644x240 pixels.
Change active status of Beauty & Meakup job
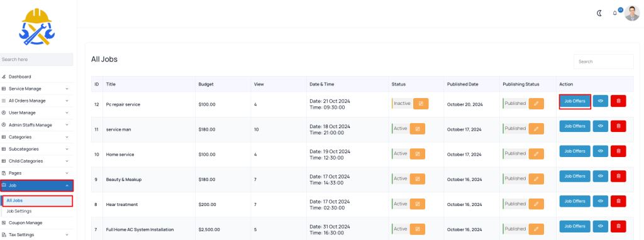[418, 179]
